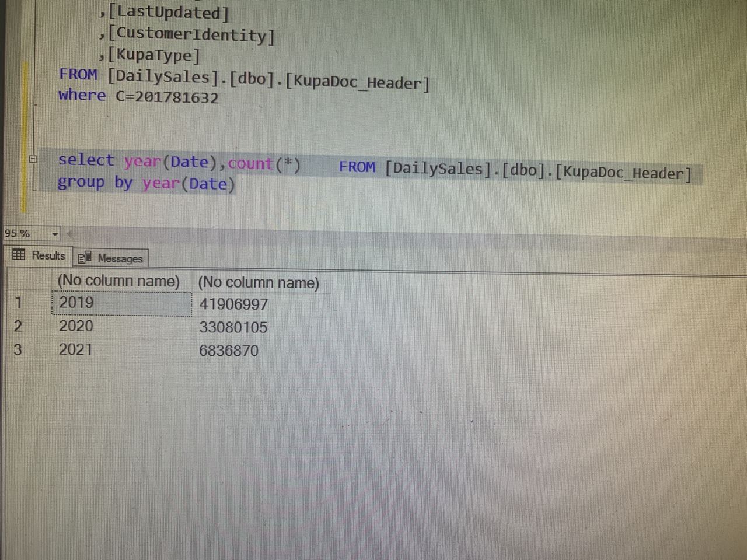Click the group by year(Date) line
The width and height of the screenshot is (747, 560).
[146, 183]
